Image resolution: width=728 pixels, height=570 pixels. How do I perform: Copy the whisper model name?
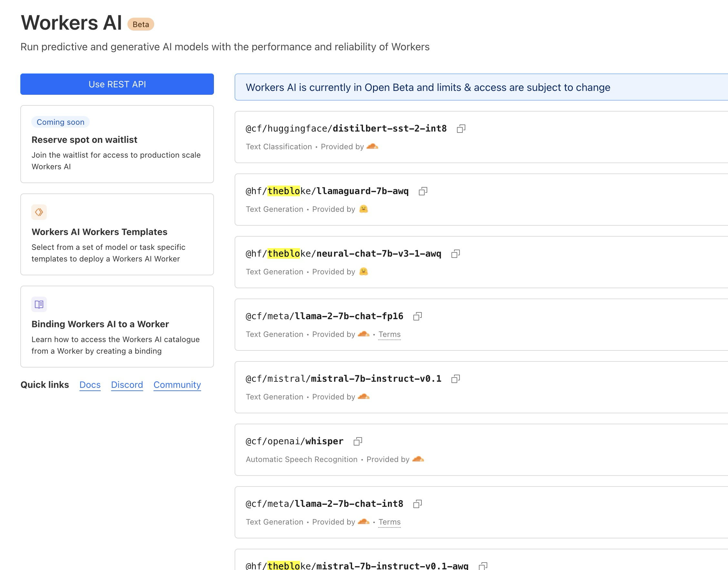pos(358,441)
